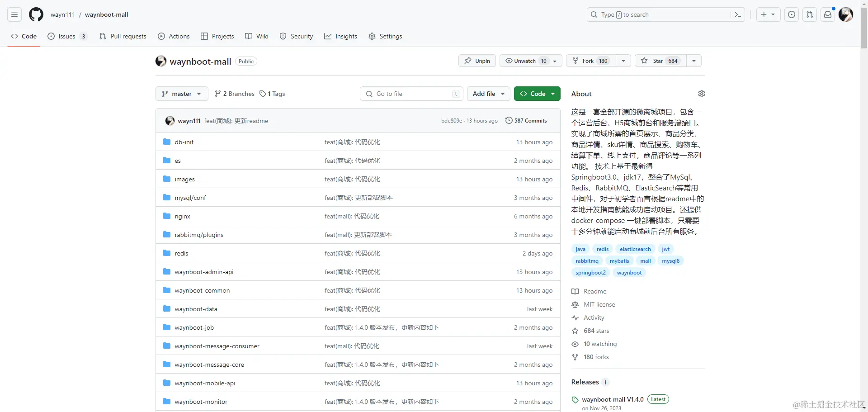
Task: Open the 587 Commits history
Action: click(x=526, y=120)
